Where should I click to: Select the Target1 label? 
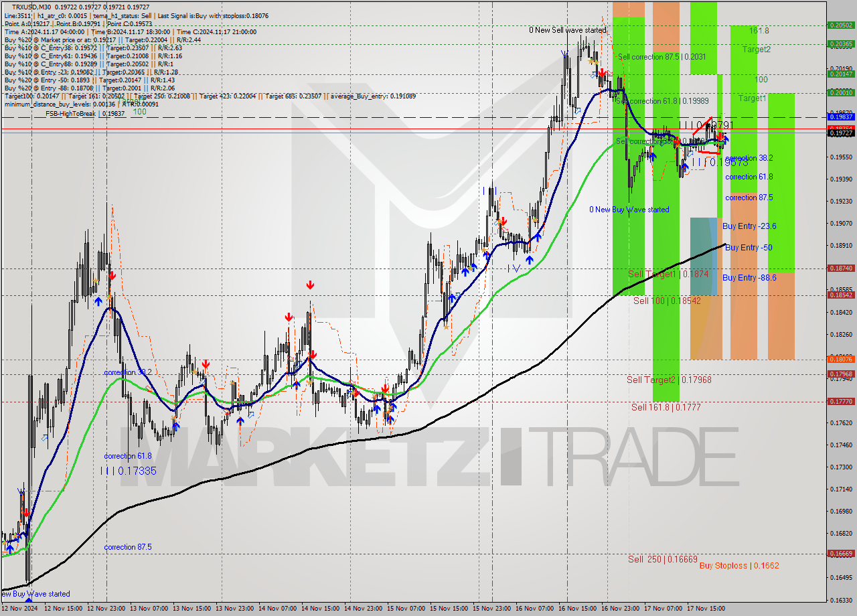tap(752, 98)
